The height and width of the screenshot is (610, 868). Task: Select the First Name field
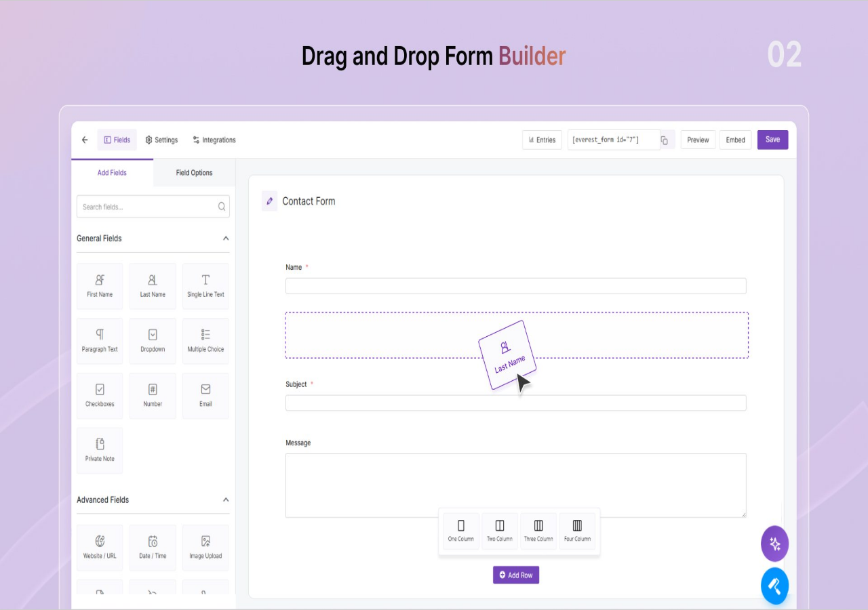click(x=100, y=286)
